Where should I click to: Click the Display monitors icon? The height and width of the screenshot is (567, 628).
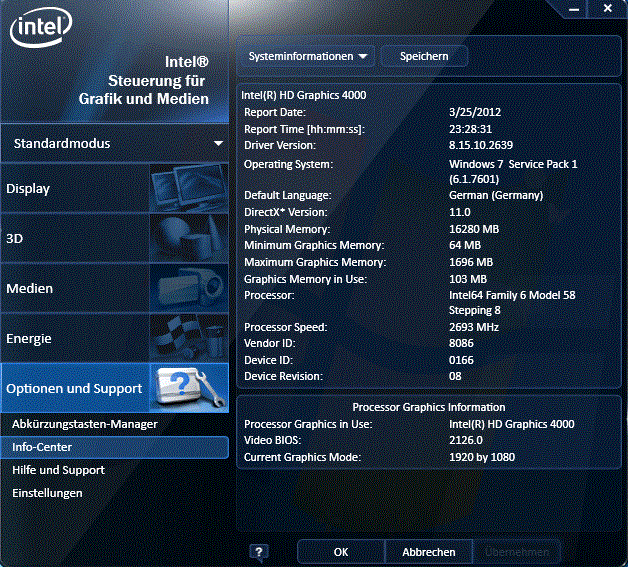coord(188,189)
